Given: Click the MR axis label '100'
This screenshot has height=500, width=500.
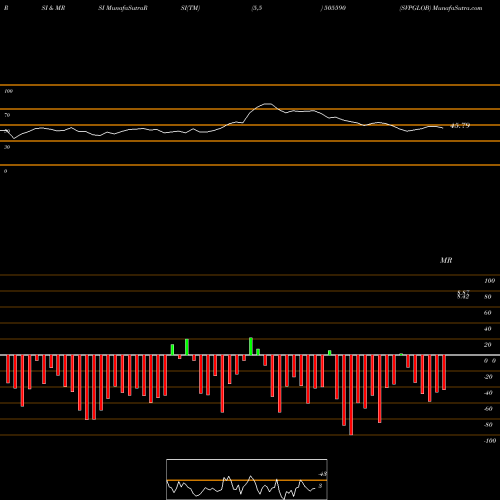Looking at the screenshot, I should tap(489, 281).
